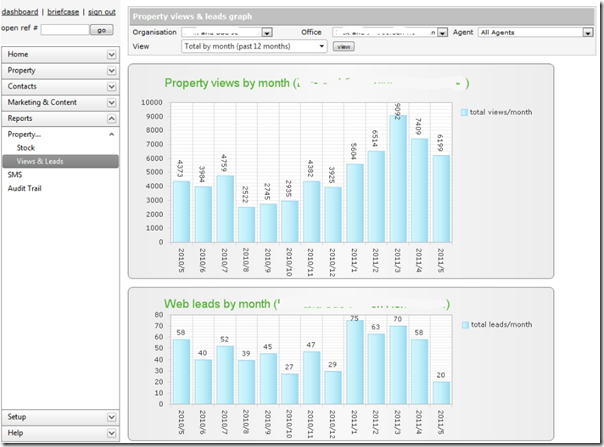
Task: Open the SMS report
Action: [x=15, y=174]
